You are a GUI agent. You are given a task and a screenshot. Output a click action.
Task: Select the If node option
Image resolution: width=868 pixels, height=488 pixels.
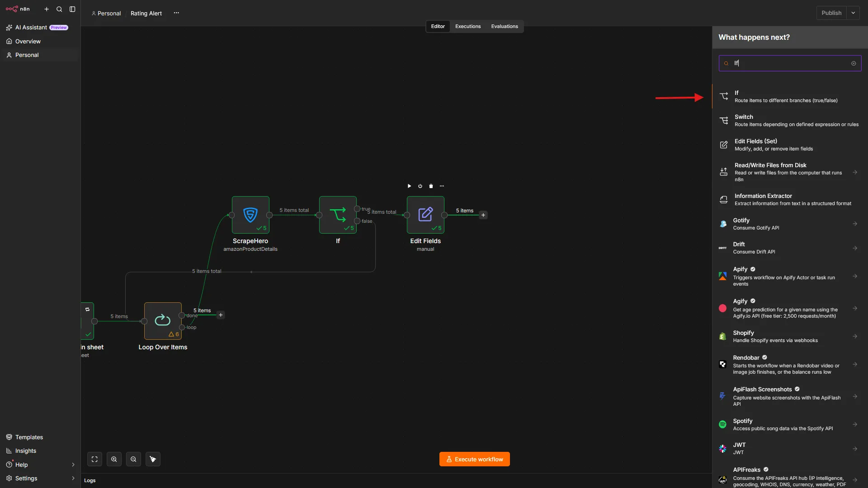click(790, 96)
